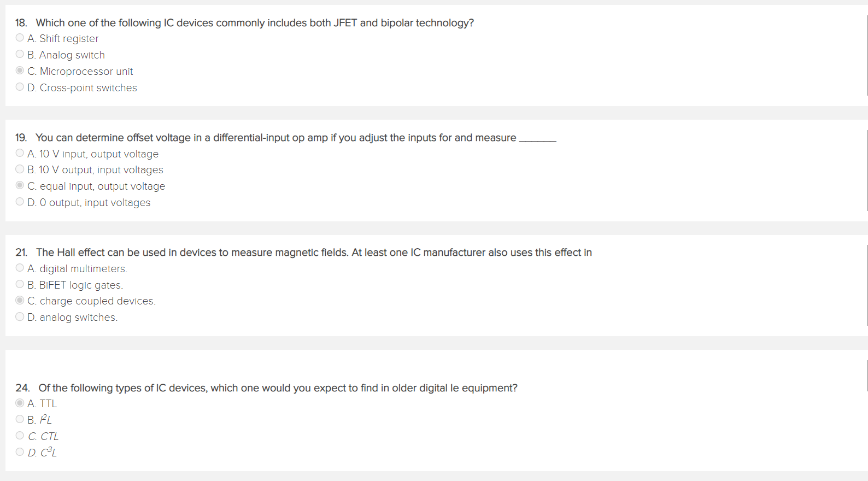Choose B. BiFET logic gates
The height and width of the screenshot is (481, 868).
20,284
